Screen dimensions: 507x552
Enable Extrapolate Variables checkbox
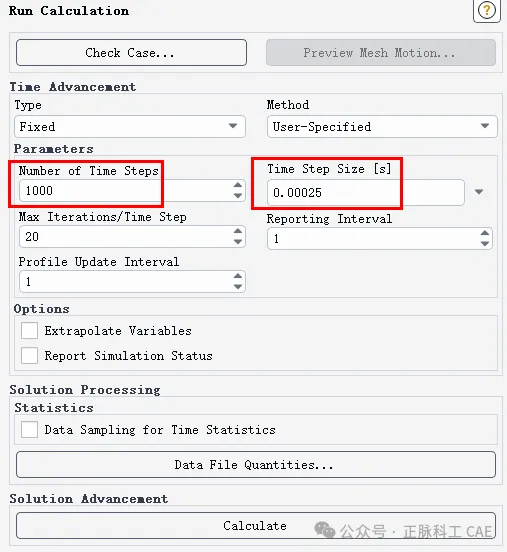[x=29, y=331]
